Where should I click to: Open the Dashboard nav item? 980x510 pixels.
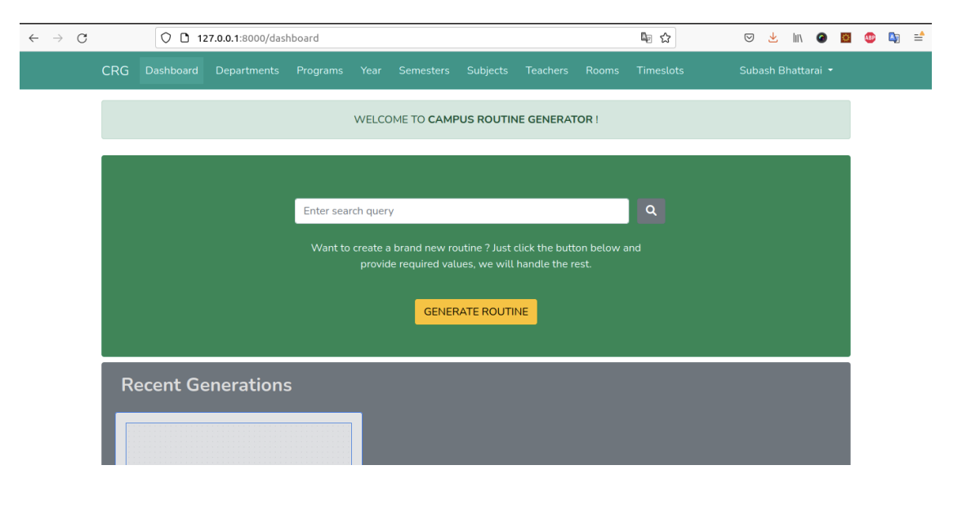tap(171, 70)
